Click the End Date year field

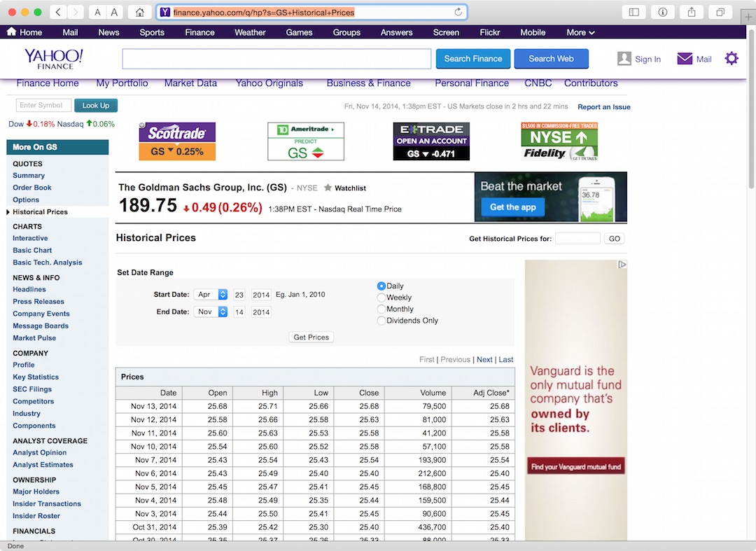point(261,312)
